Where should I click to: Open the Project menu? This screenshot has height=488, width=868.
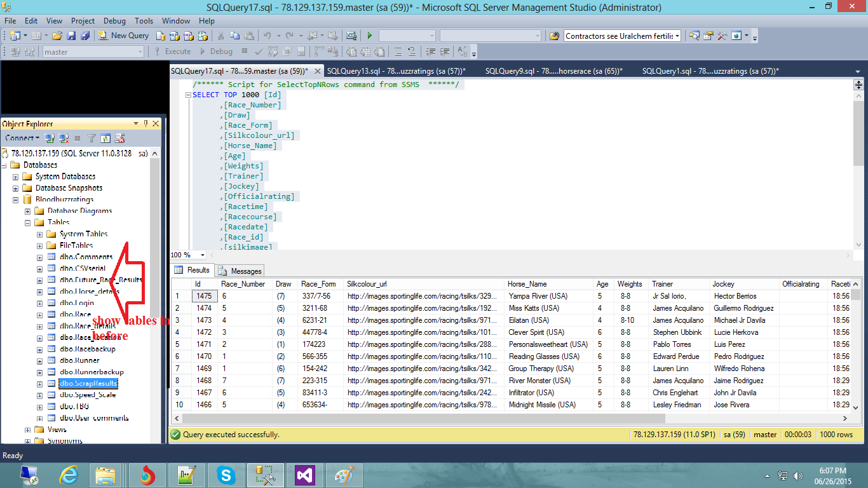tap(83, 21)
